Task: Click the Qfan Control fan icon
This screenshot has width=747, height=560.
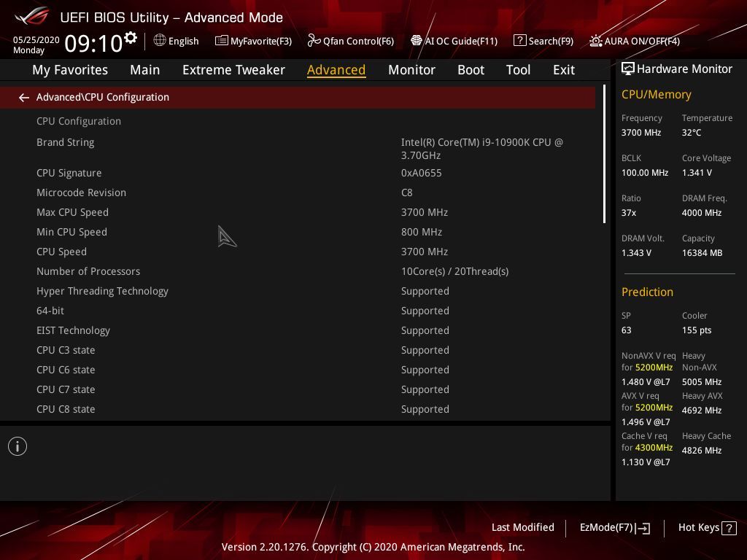Action: [x=314, y=41]
